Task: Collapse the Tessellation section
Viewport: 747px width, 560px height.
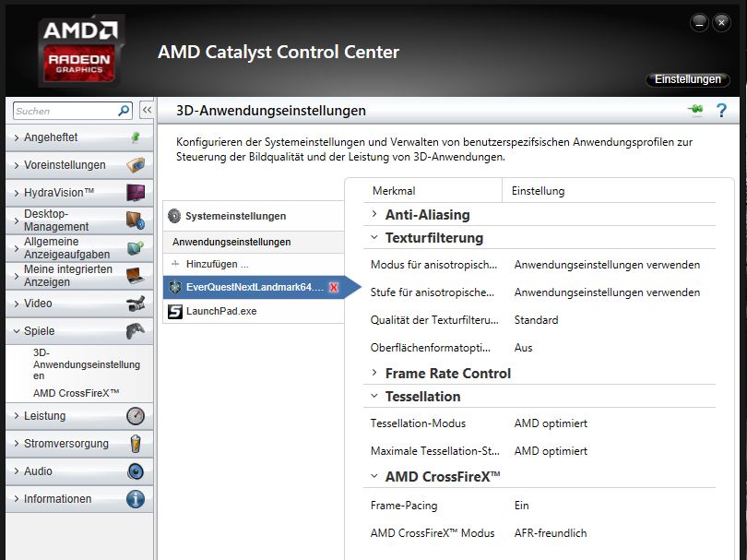Action: (x=374, y=396)
